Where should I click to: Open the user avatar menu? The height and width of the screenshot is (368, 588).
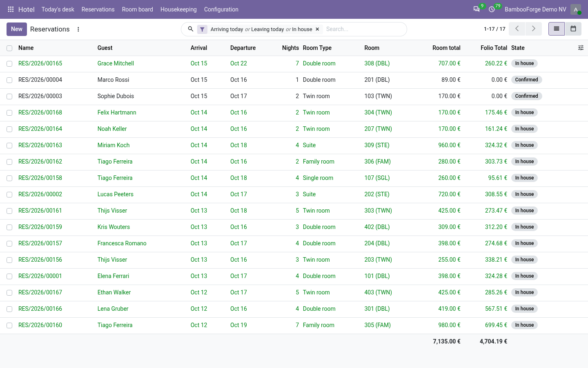[x=576, y=9]
